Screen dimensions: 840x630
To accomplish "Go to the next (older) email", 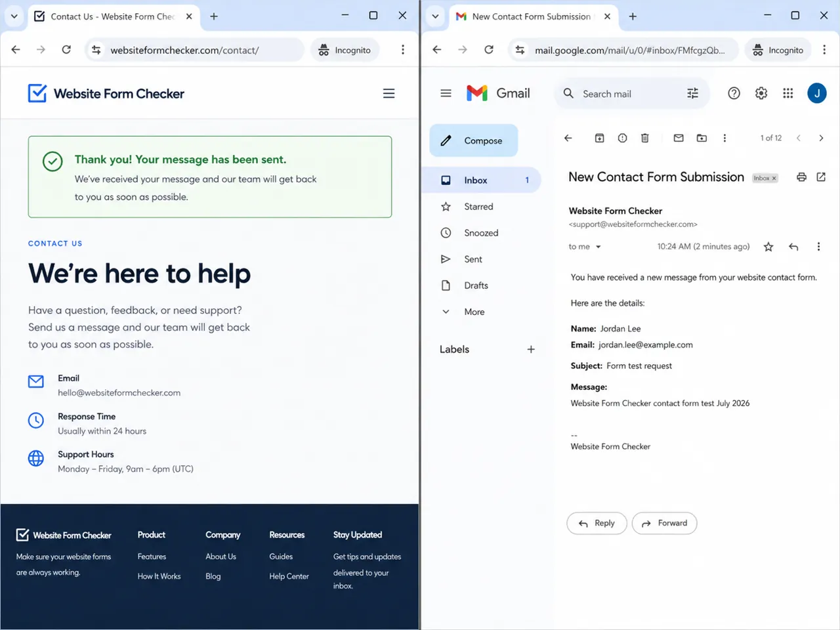I will point(821,138).
